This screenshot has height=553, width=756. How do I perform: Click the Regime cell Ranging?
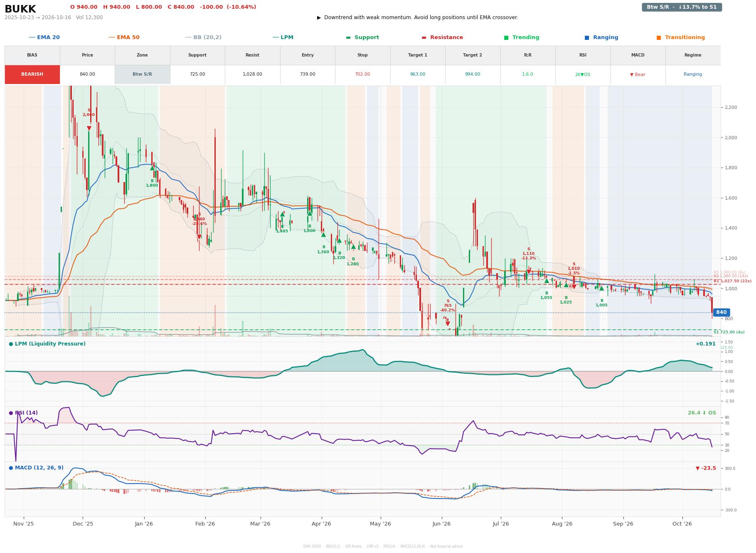[x=693, y=74]
